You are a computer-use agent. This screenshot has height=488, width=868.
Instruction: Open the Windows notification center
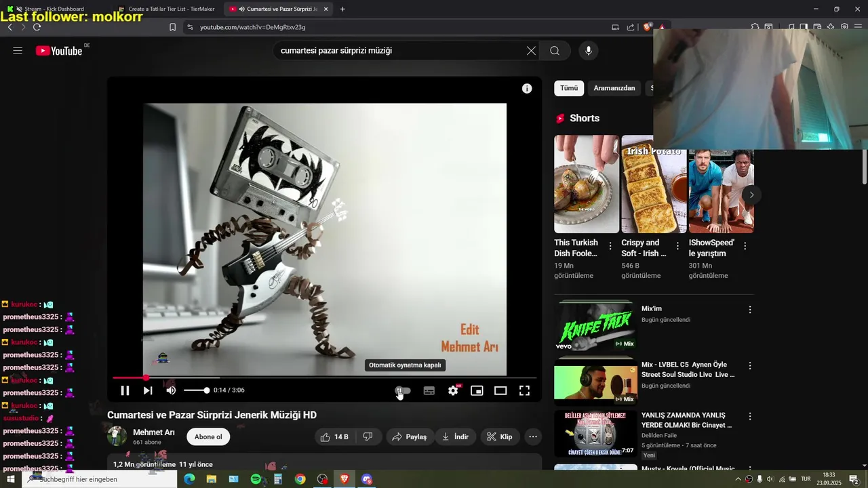854,479
